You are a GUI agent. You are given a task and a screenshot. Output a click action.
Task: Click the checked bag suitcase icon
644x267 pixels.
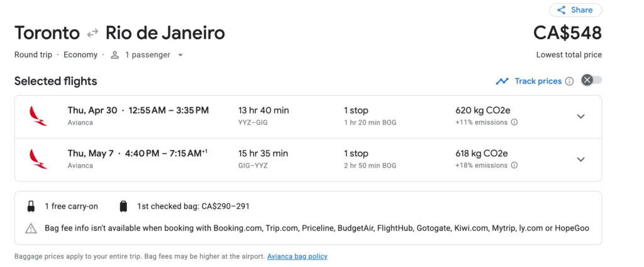tap(123, 207)
